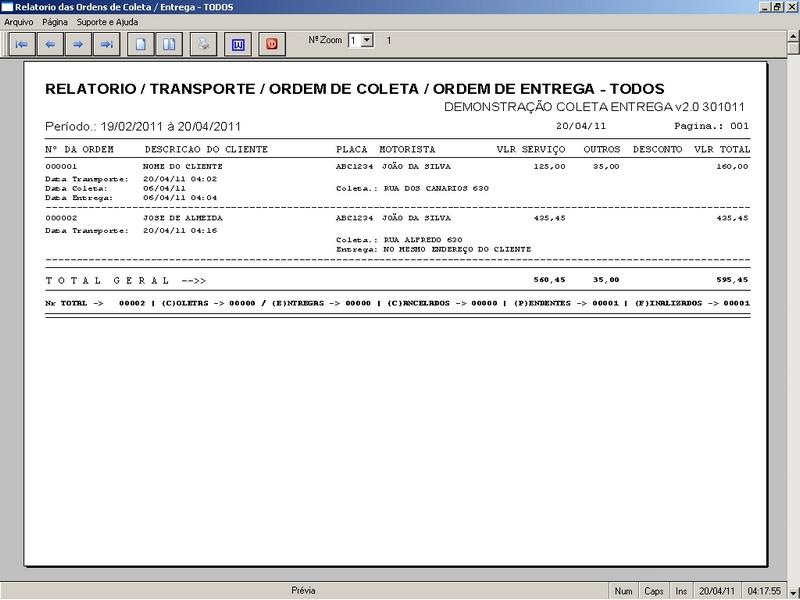Open the Página menu
800x600 pixels.
pos(55,22)
